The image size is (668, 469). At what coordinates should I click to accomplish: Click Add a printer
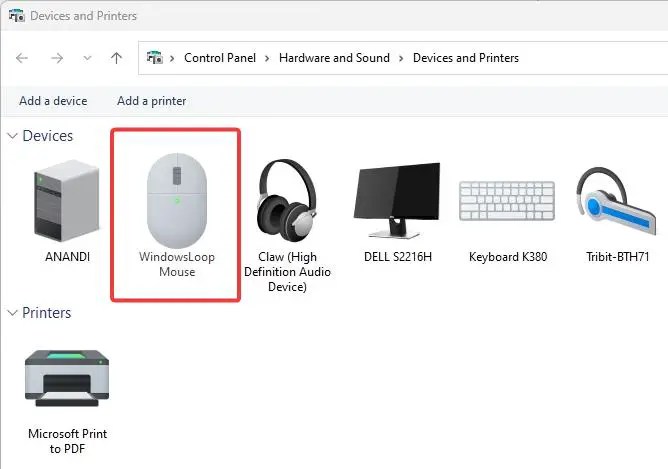[x=152, y=101]
